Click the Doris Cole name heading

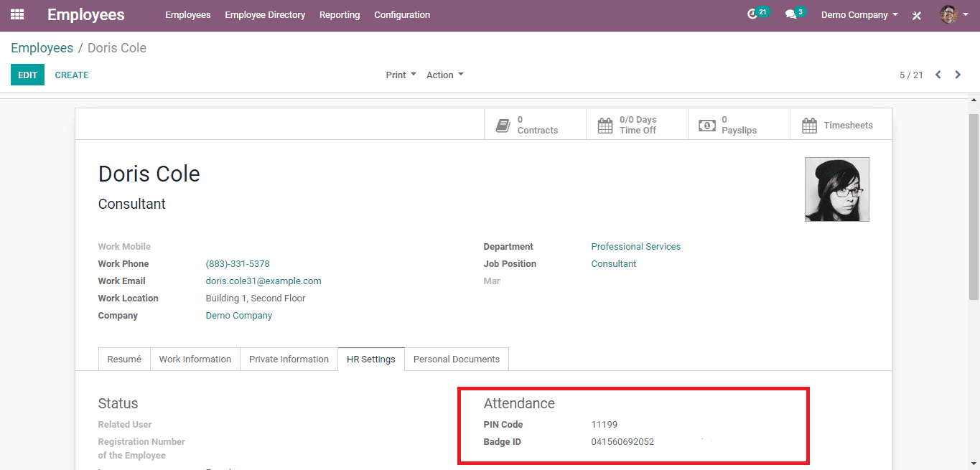149,174
